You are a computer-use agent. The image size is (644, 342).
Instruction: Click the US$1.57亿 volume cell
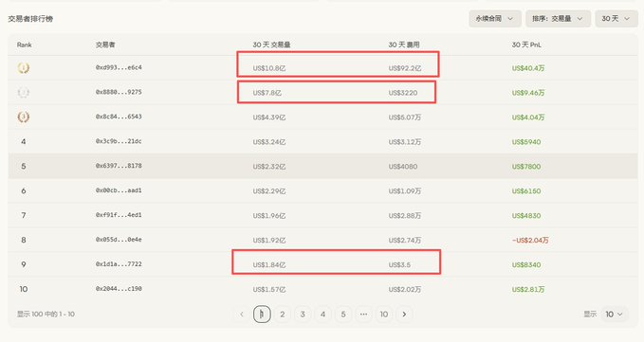pos(269,290)
